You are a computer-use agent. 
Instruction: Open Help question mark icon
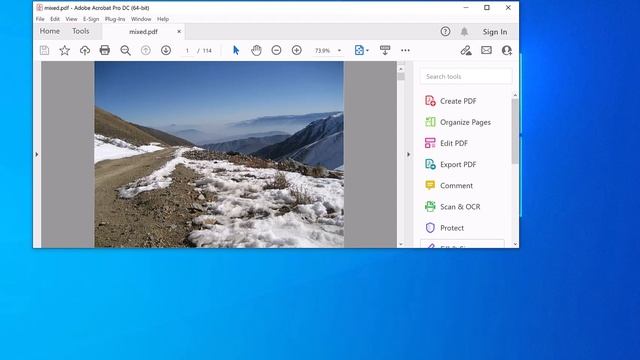coord(445,31)
